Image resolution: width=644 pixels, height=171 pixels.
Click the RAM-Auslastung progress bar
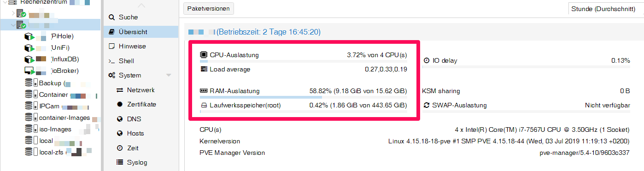pyautogui.click(x=304, y=97)
